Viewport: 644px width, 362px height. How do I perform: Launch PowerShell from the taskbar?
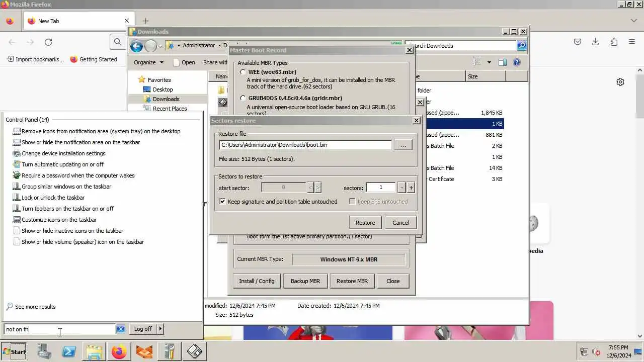69,351
